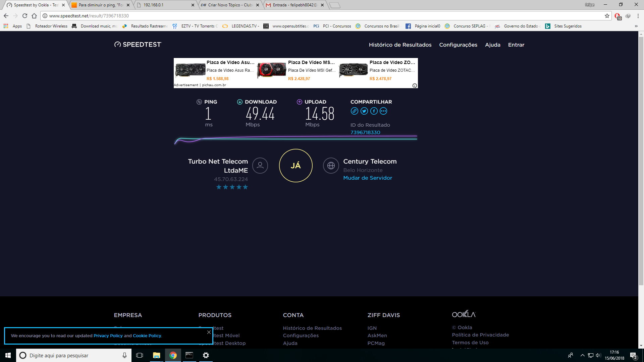
Task: Open the Apps bookmark shortcut
Action: point(13,26)
